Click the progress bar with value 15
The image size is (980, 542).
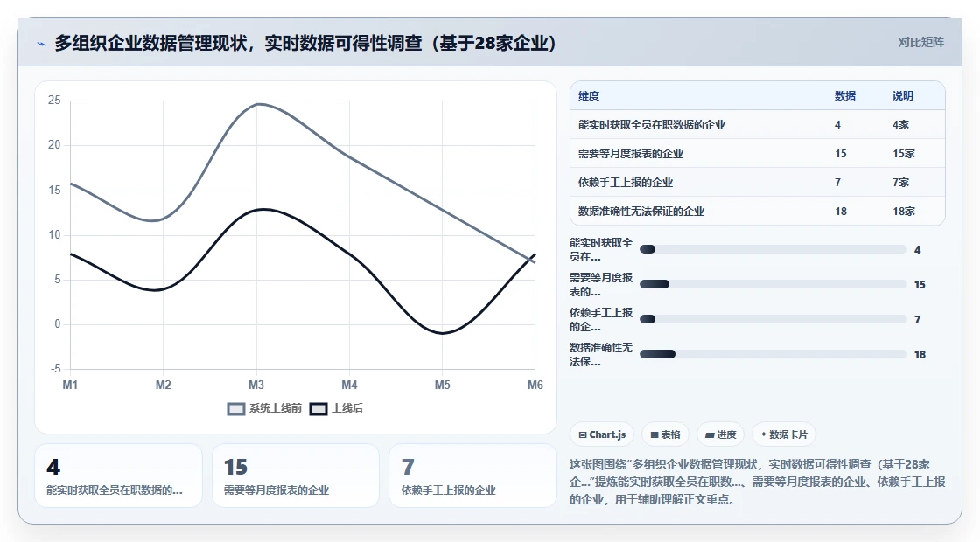773,285
